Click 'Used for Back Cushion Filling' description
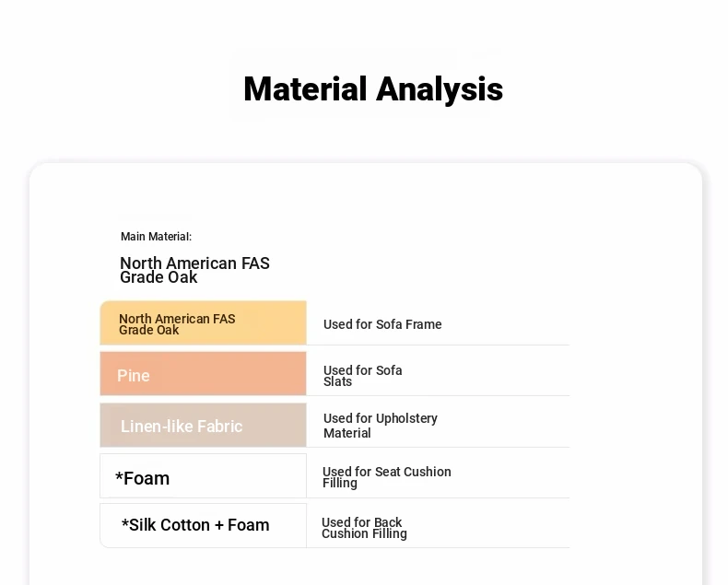Screen dimensions: 728x585 coord(363,528)
